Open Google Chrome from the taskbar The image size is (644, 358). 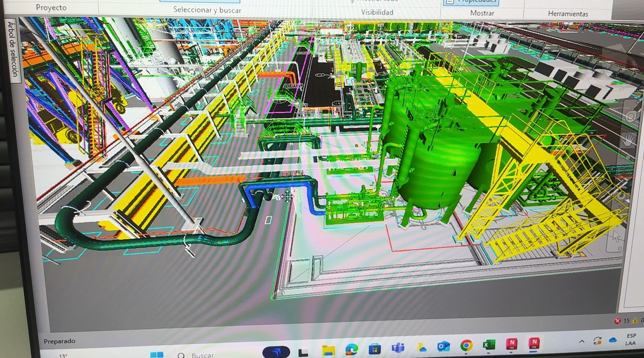pos(466,345)
